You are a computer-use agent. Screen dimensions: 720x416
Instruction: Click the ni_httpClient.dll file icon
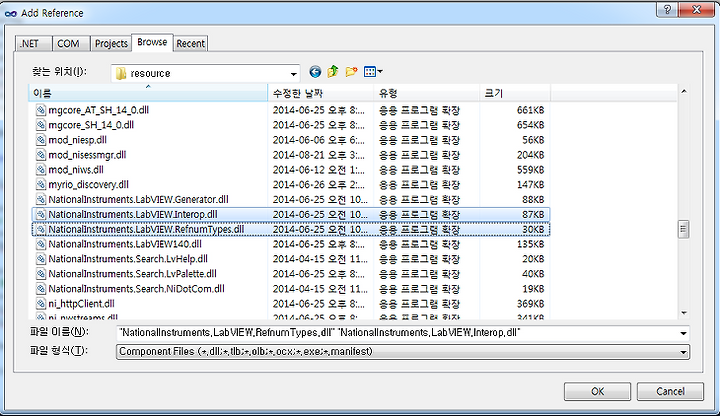point(41,304)
